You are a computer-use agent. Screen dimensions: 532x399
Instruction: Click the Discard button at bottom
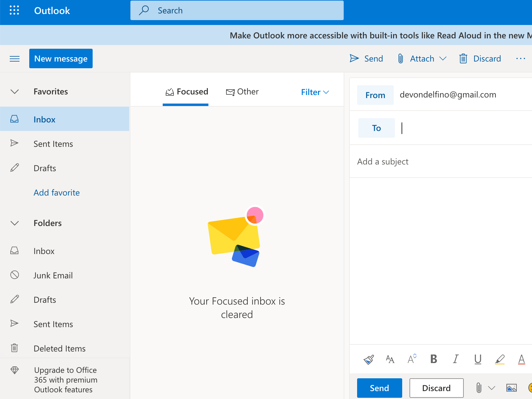tap(436, 388)
